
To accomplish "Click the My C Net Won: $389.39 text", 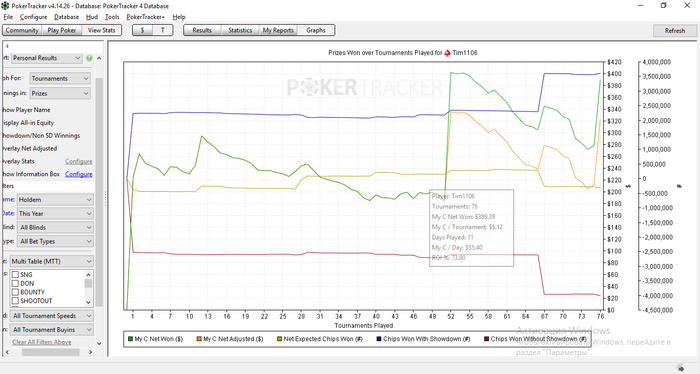I will (463, 216).
